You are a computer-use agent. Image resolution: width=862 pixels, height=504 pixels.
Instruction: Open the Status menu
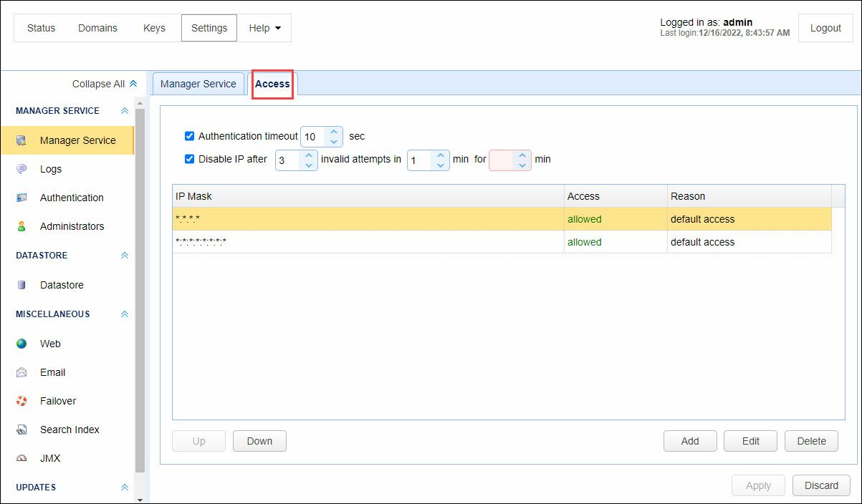[x=41, y=28]
